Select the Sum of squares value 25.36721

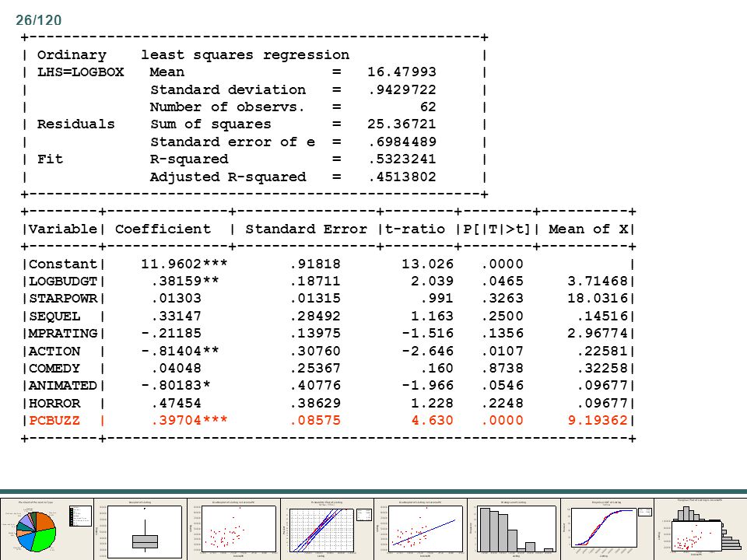coord(402,124)
